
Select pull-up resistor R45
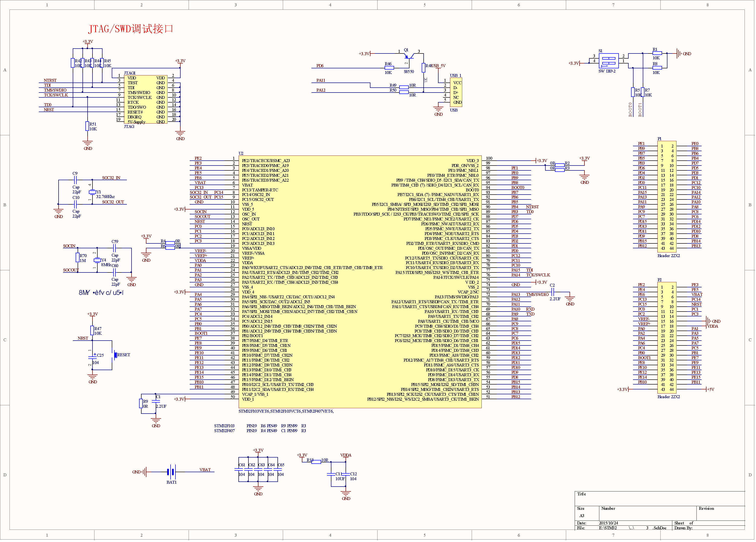pyautogui.click(x=102, y=63)
